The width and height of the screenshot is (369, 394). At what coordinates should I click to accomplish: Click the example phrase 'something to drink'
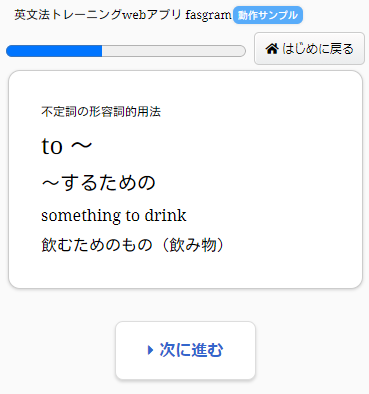[x=114, y=215]
